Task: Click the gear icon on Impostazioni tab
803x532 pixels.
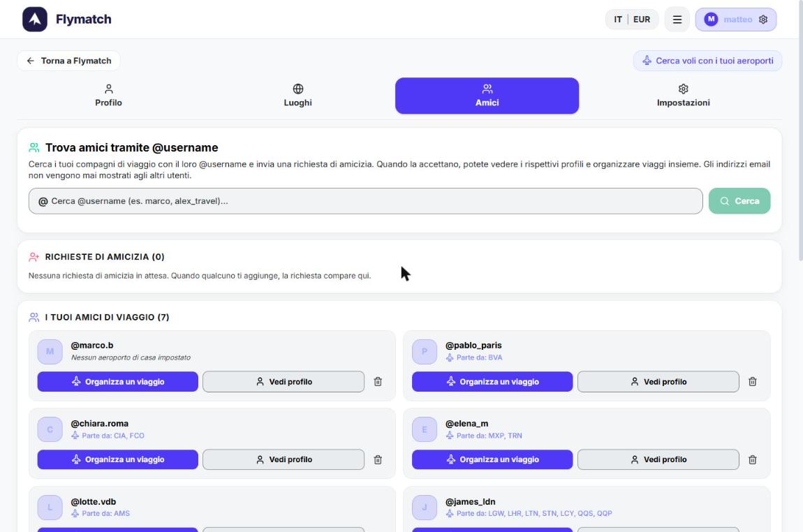Action: [x=683, y=89]
